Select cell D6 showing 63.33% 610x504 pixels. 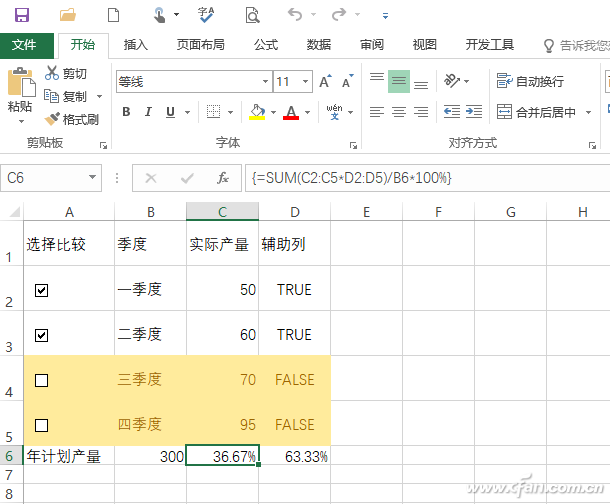pyautogui.click(x=294, y=456)
